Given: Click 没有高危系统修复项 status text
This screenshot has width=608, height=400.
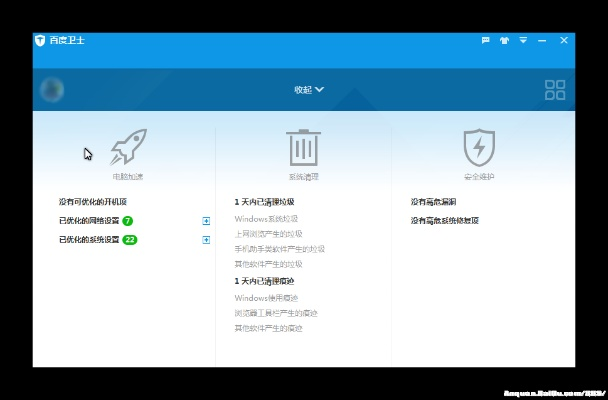Looking at the screenshot, I should [x=444, y=220].
